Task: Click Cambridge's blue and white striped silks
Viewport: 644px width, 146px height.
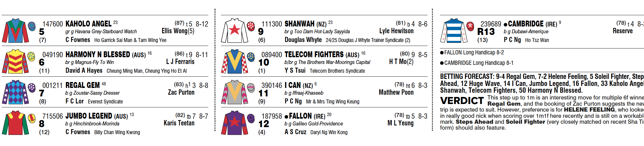Action: 454,31
